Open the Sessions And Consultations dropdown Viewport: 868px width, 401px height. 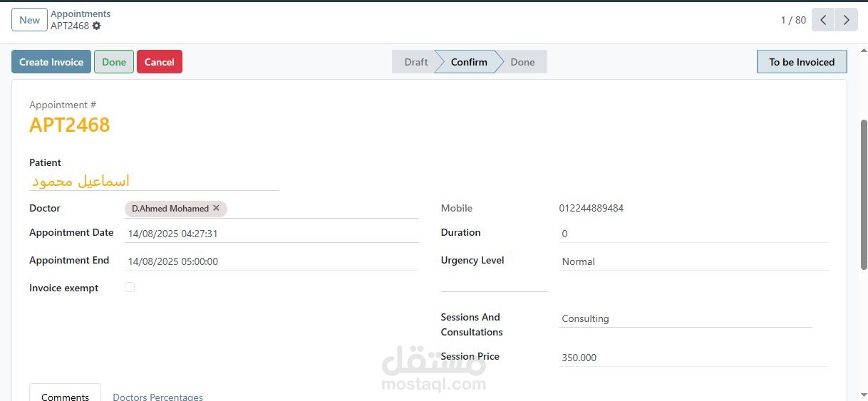click(686, 318)
